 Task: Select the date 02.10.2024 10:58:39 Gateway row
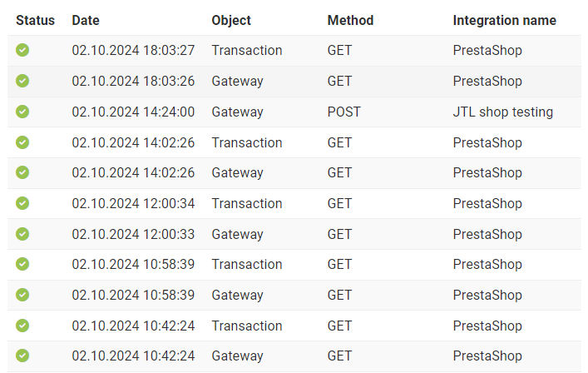pyautogui.click(x=133, y=295)
